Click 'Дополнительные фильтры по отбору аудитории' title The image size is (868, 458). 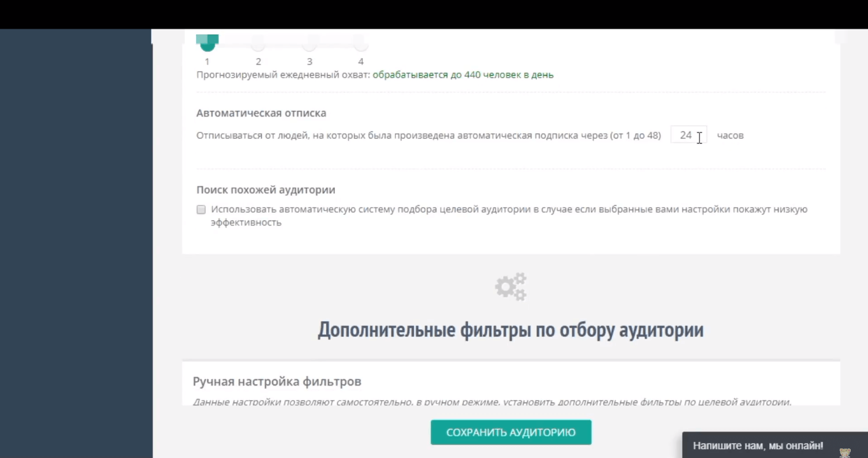coord(510,330)
